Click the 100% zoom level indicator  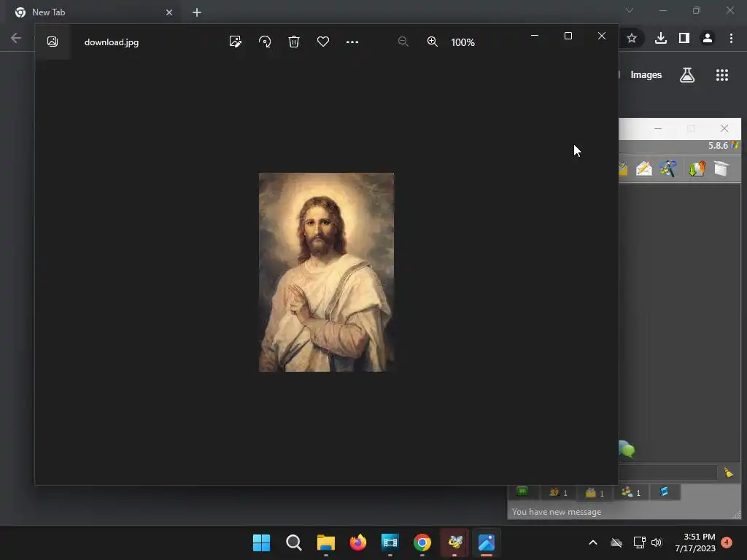point(462,42)
